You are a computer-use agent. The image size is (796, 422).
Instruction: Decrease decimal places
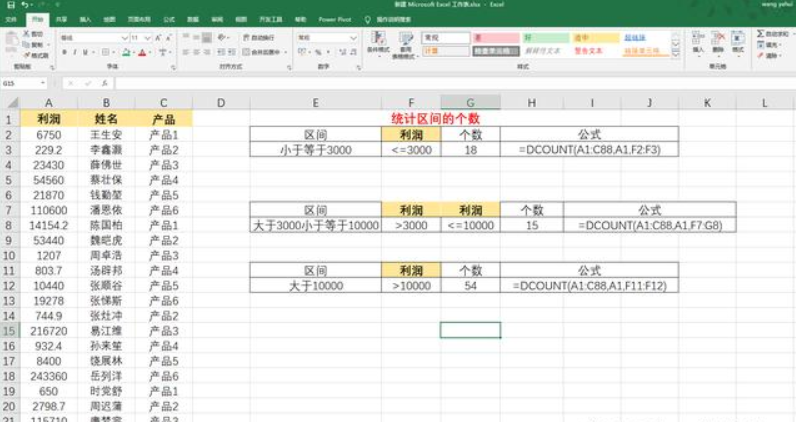pos(353,52)
